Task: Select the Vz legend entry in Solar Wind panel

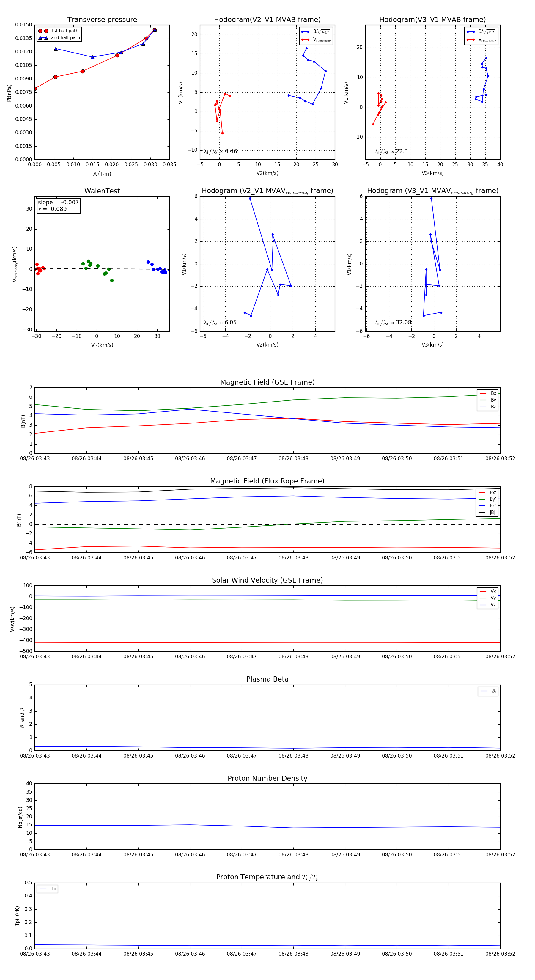Action: click(488, 605)
